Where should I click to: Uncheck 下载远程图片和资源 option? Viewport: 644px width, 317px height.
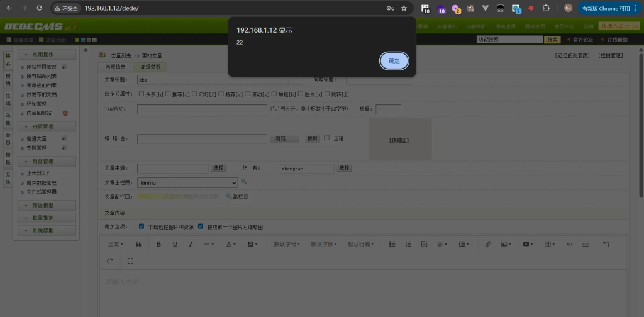tap(142, 226)
